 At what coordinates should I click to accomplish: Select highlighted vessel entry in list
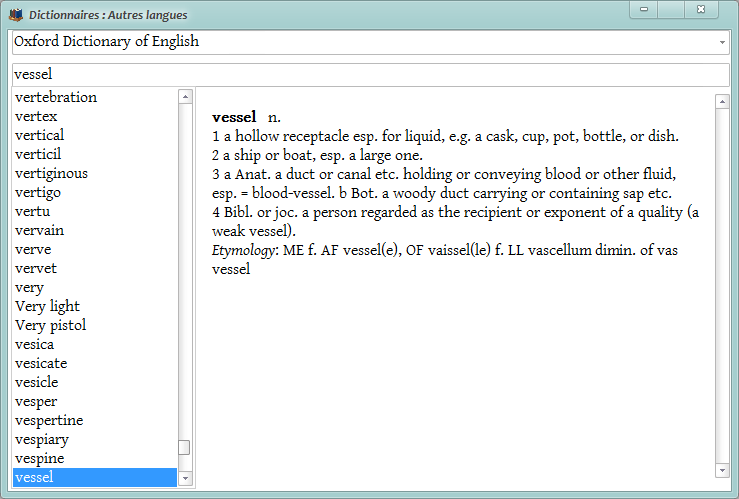point(95,477)
